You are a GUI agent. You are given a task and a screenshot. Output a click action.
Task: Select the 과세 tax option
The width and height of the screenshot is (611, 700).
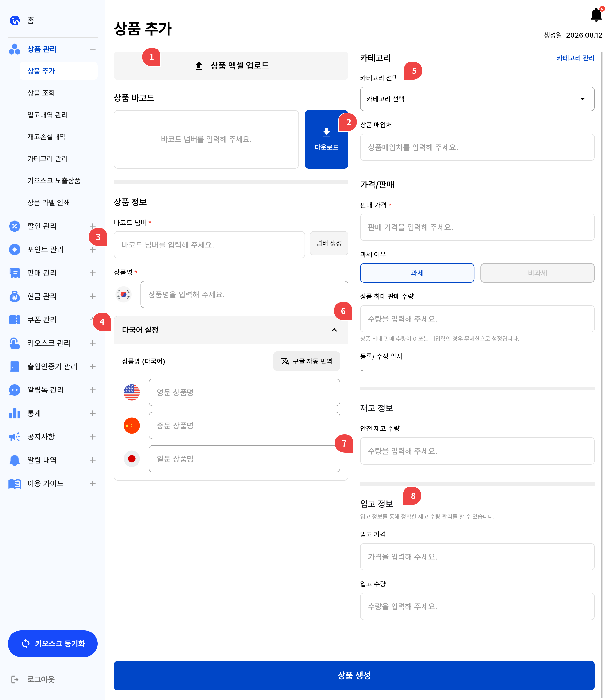pyautogui.click(x=417, y=273)
